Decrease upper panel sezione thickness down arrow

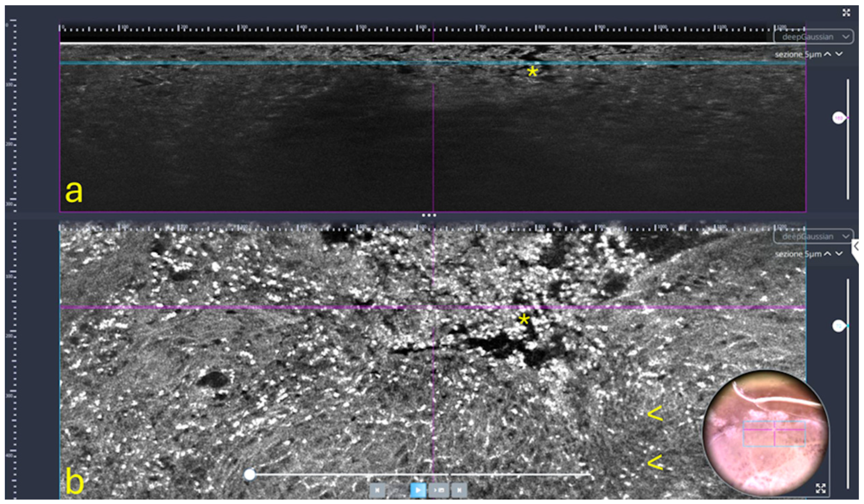click(x=839, y=54)
